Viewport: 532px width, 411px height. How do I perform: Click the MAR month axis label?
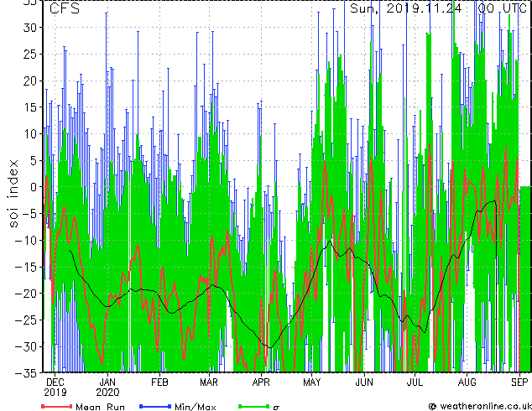[209, 382]
